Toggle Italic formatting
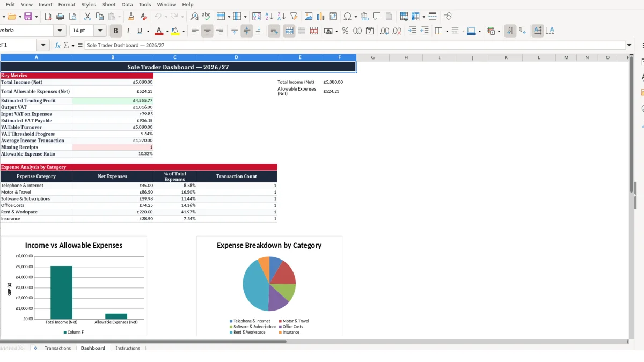The width and height of the screenshot is (644, 362). [x=128, y=31]
